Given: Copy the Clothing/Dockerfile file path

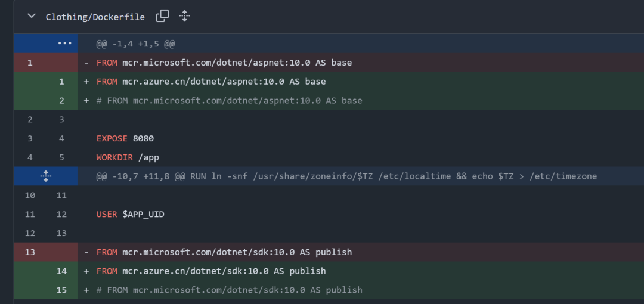Looking at the screenshot, I should (x=163, y=17).
